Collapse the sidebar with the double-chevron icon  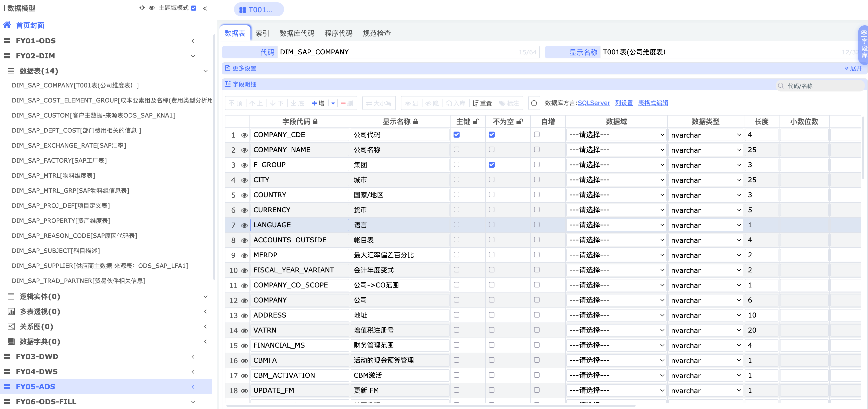pos(205,9)
